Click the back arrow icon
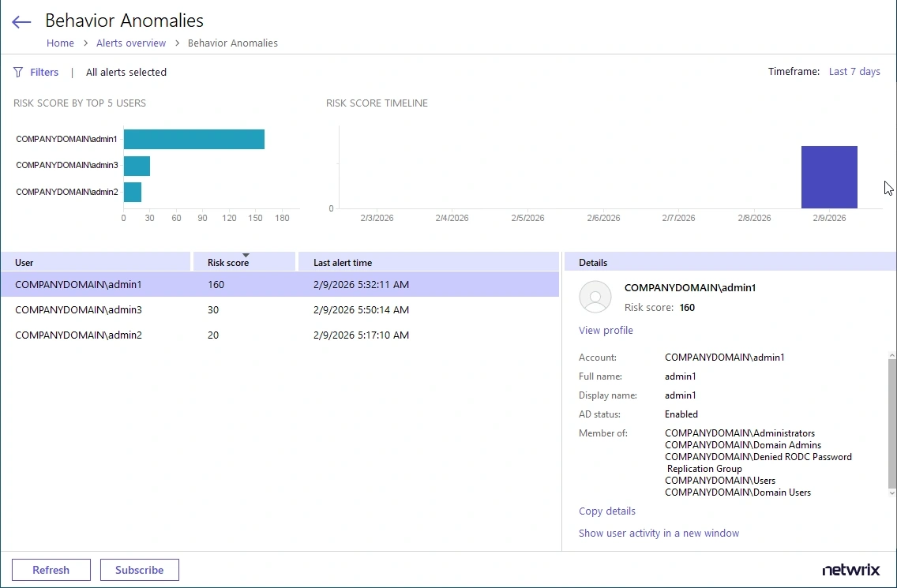The height and width of the screenshot is (588, 897). [21, 22]
